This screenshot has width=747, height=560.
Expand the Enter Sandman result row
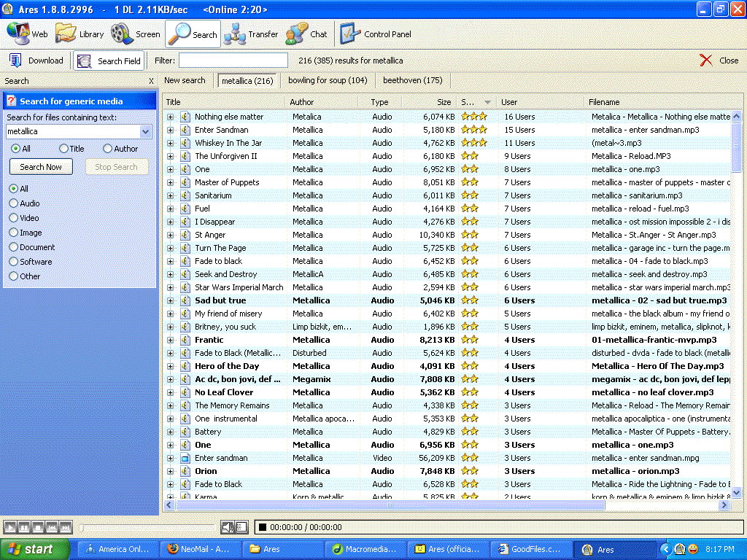(x=171, y=130)
